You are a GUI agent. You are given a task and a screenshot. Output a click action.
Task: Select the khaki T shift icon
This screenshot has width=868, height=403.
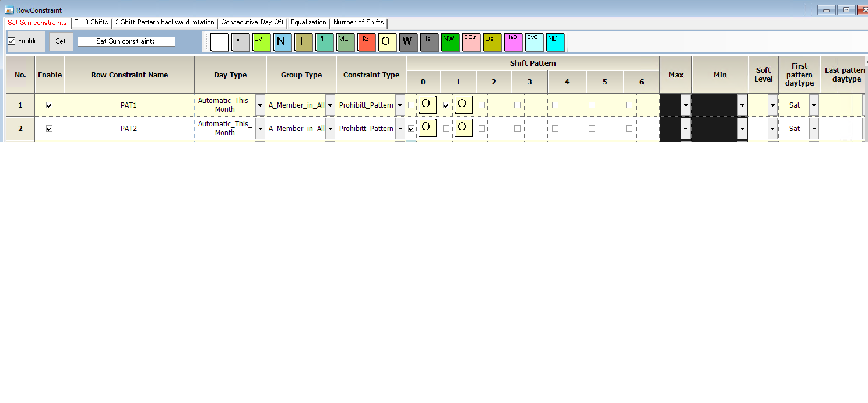[x=304, y=43]
